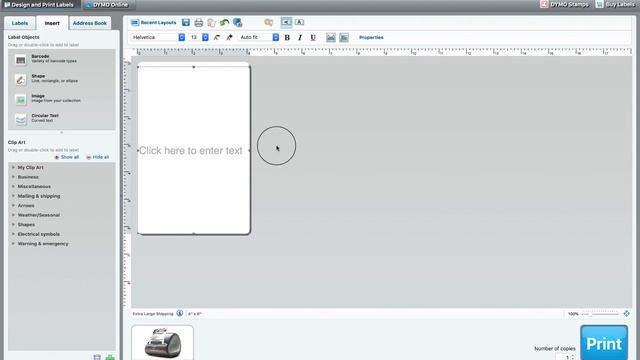
Task: Click the Circular Text object icon
Action: [20, 119]
